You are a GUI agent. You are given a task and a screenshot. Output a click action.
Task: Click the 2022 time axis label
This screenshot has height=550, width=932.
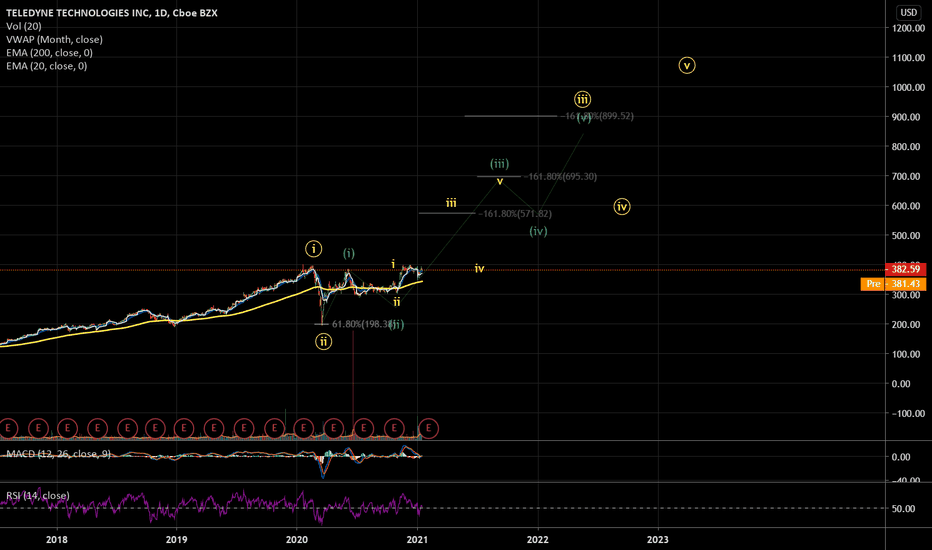click(538, 540)
